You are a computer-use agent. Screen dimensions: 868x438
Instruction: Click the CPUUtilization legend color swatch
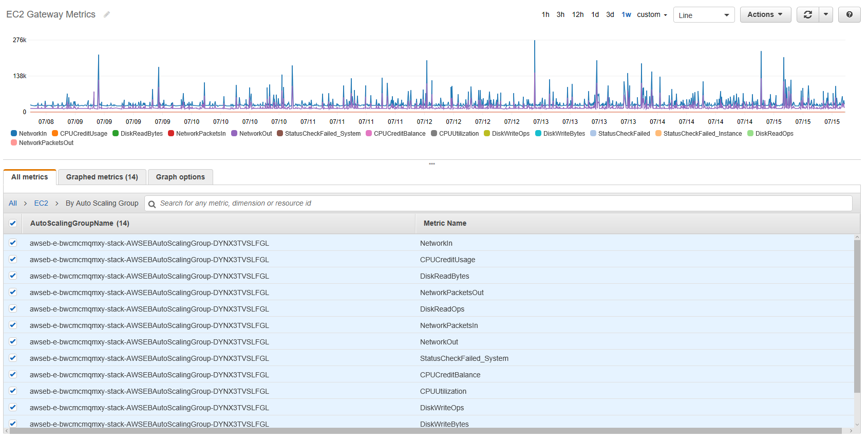click(434, 133)
